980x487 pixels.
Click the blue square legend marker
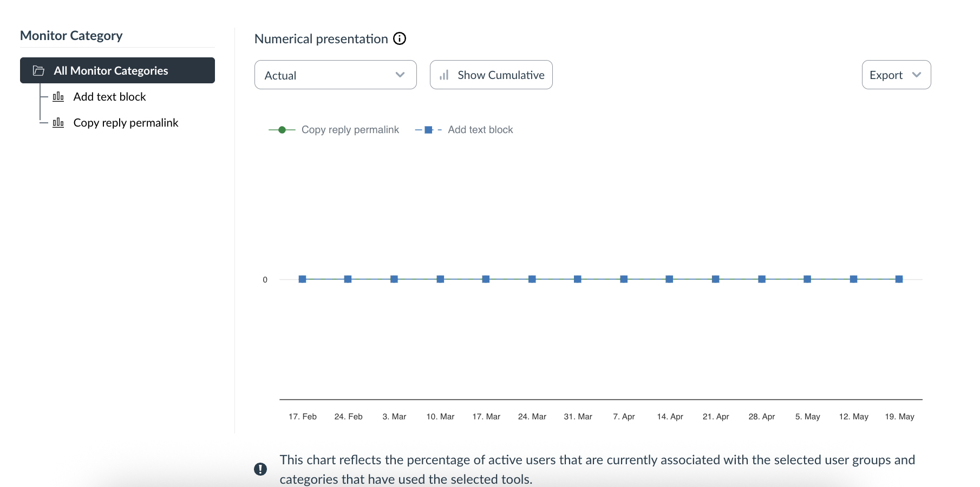tap(428, 130)
